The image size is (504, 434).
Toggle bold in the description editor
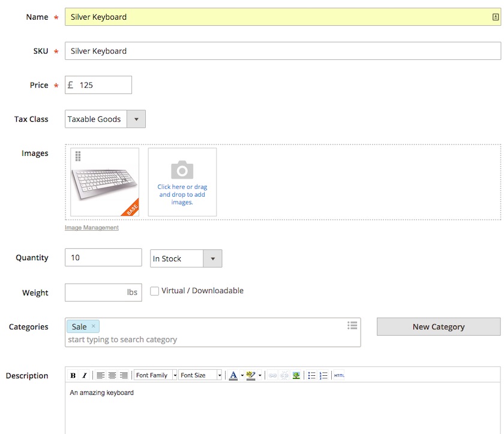73,375
